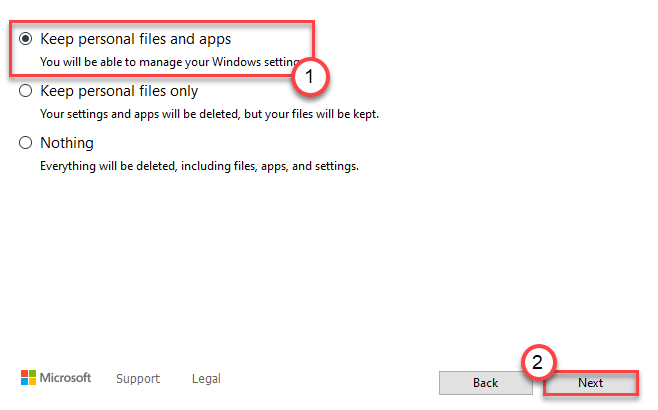658x410 pixels.
Task: Click the Microsoft wordmark text
Action: click(x=65, y=378)
